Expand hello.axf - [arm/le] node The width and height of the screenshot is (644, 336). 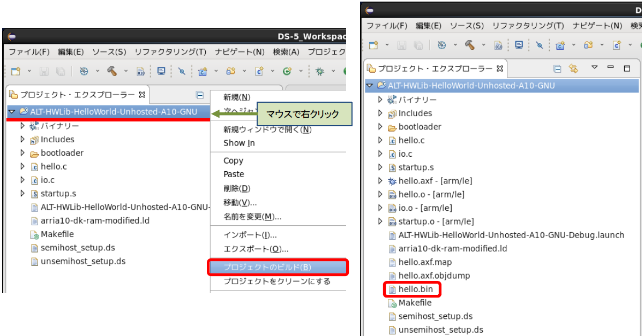coord(380,181)
